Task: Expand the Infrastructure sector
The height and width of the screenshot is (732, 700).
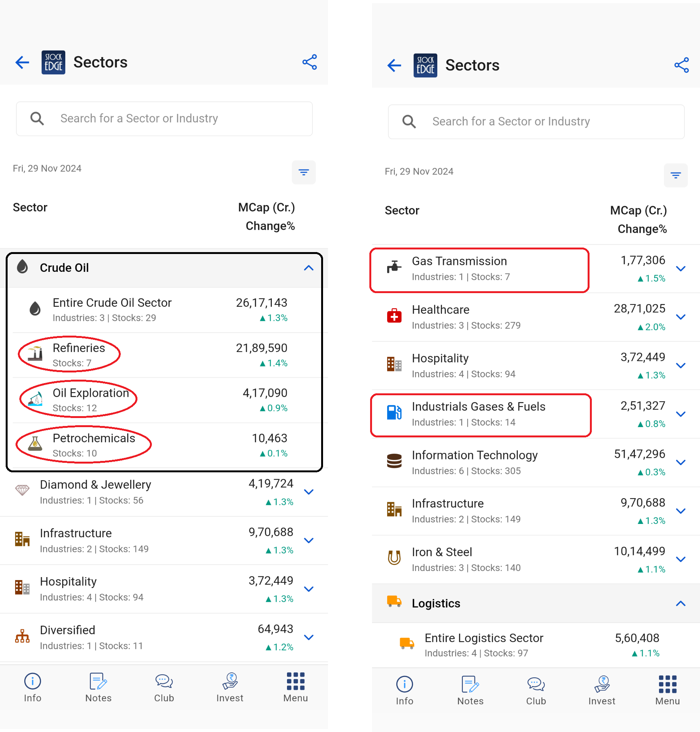Action: [x=309, y=540]
